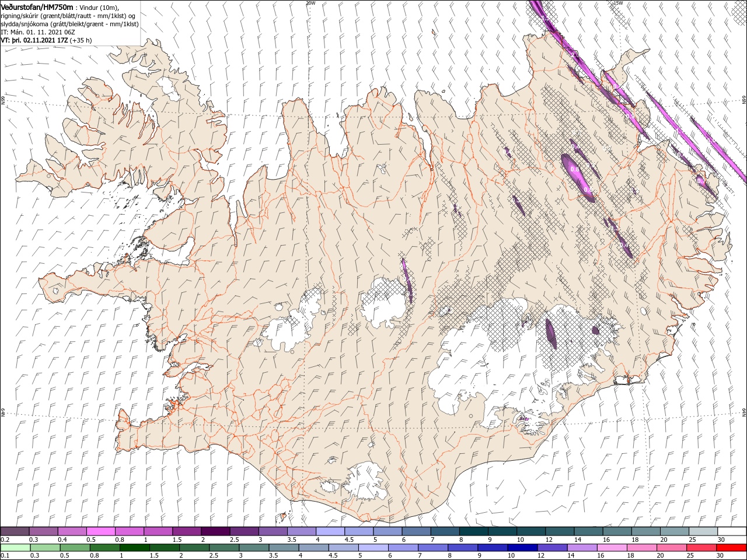Pick the pale grey 25–30 swatch in purple-teal row

[703, 531]
